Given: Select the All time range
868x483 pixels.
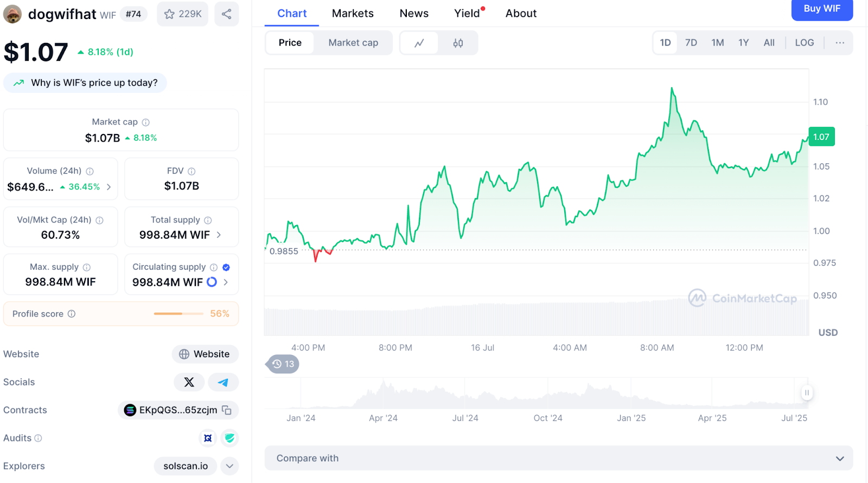Looking at the screenshot, I should (769, 43).
